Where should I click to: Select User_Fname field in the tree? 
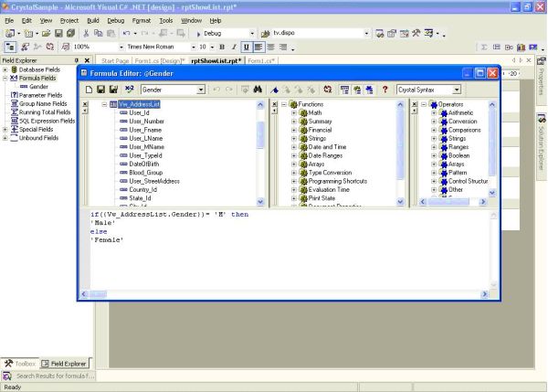[145, 130]
